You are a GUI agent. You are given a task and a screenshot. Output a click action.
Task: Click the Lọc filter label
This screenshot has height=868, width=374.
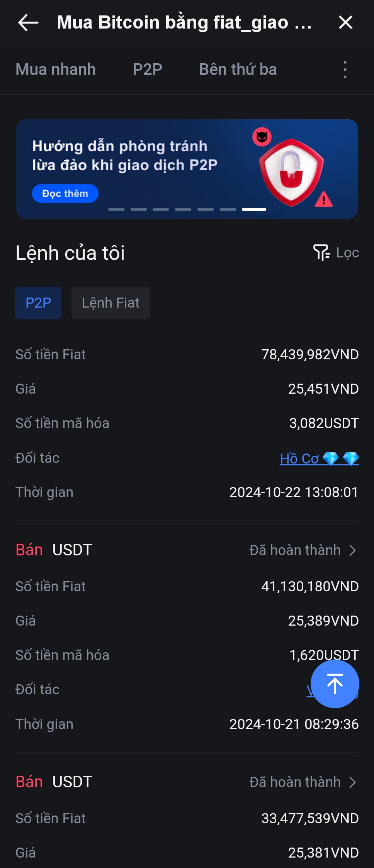pos(347,253)
